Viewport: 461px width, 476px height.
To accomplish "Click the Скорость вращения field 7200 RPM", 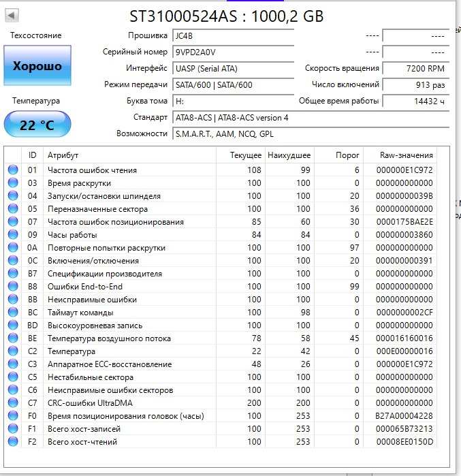I will [x=415, y=68].
